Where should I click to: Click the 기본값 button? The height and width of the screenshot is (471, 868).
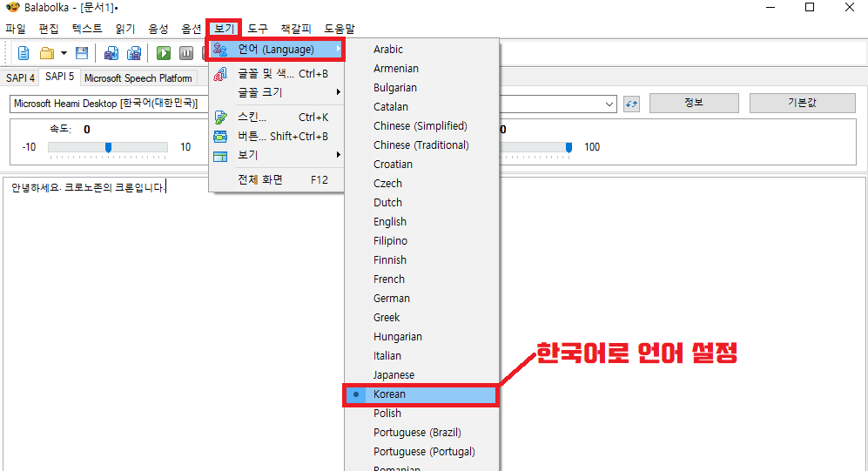pos(802,103)
